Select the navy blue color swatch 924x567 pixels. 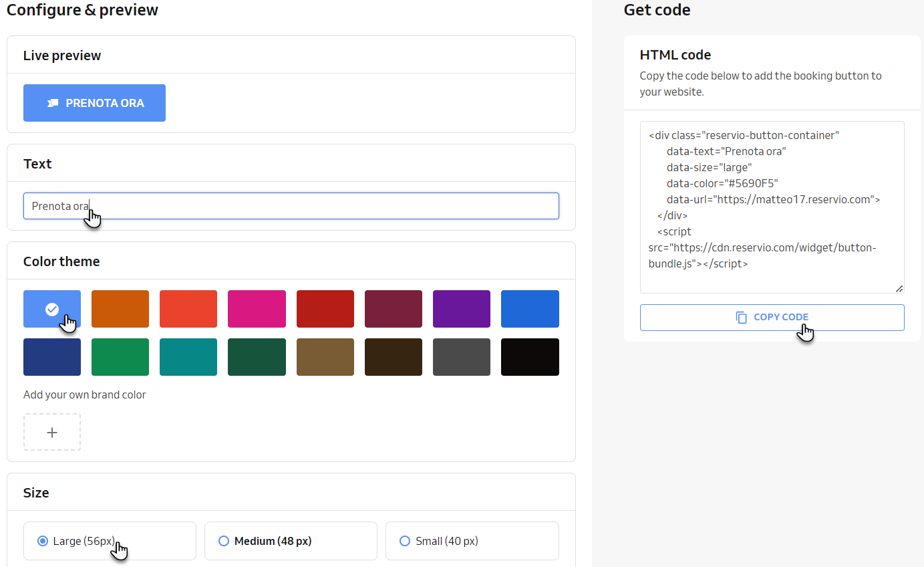tap(52, 357)
